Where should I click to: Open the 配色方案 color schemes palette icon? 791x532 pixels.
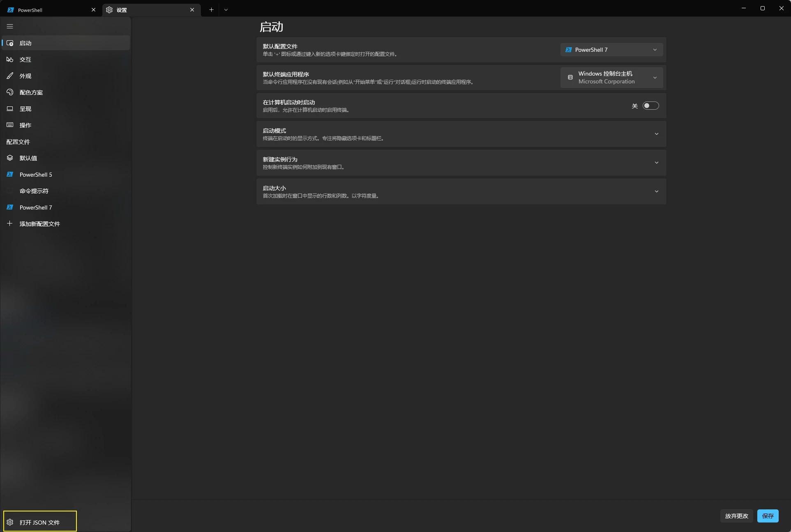point(10,92)
